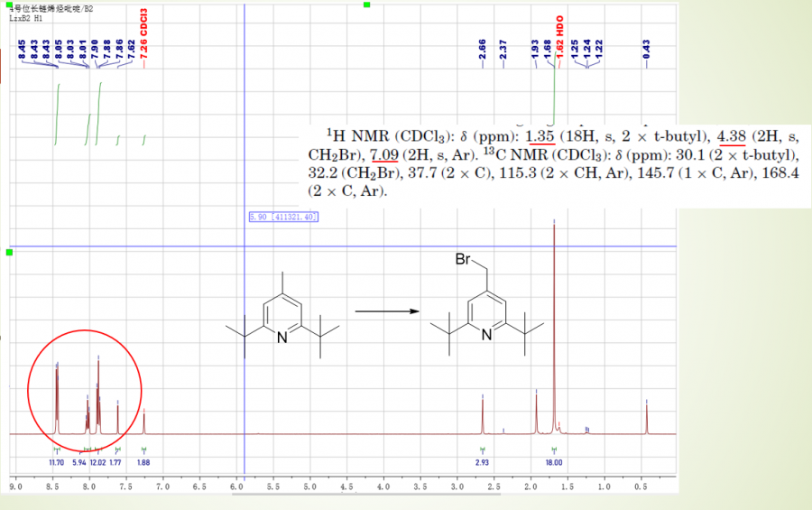Click the reaction arrow between structures

click(x=388, y=311)
